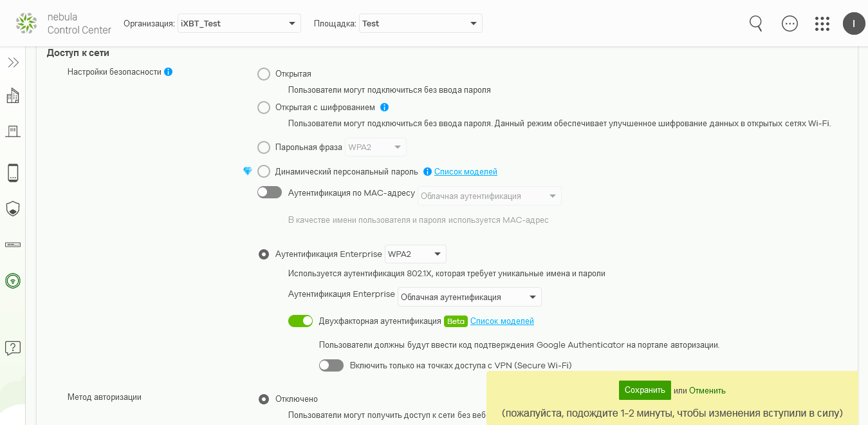The width and height of the screenshot is (868, 425).
Task: Expand the sidebar with double-chevron icon
Action: (x=13, y=62)
